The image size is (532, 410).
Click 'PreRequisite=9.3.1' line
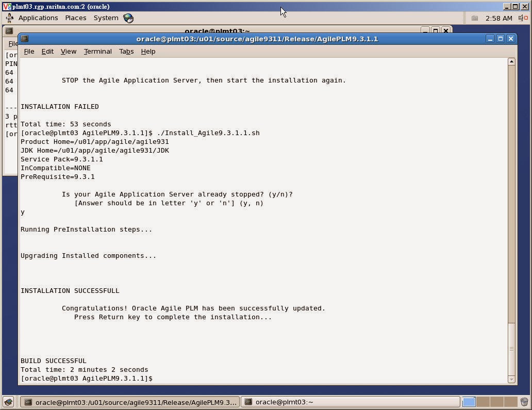pos(58,177)
